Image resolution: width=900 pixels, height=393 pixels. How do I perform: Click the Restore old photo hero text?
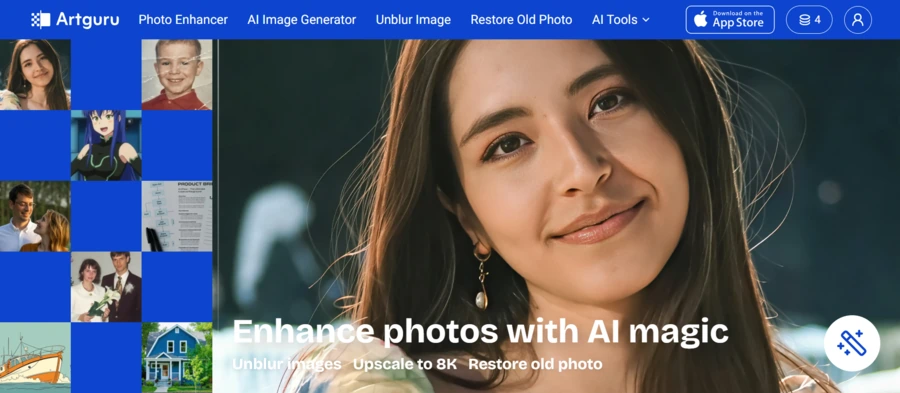click(x=536, y=364)
